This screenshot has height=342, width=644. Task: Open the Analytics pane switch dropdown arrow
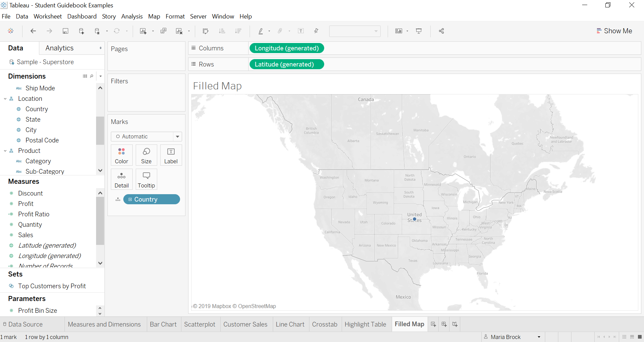coord(100,48)
